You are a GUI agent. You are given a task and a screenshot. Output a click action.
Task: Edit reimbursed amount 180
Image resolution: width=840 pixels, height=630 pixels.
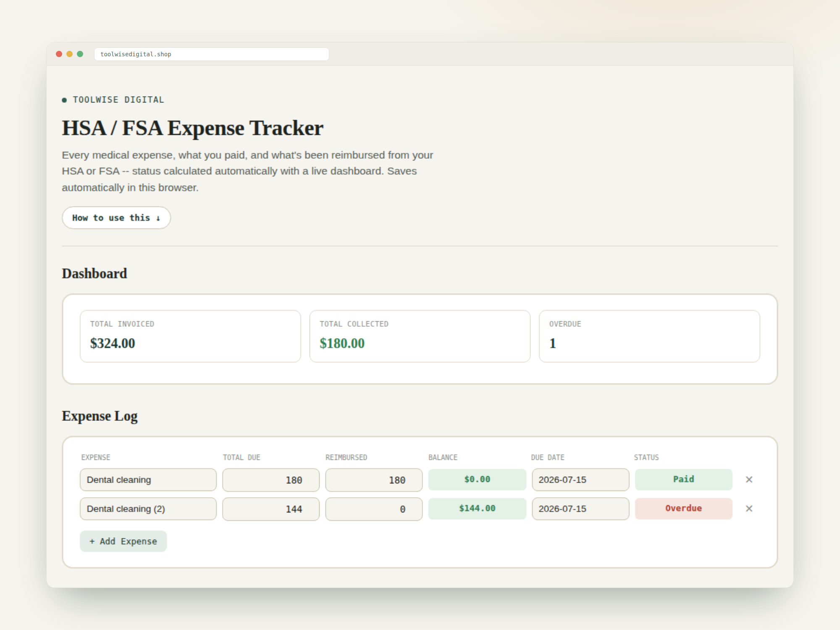coord(374,480)
